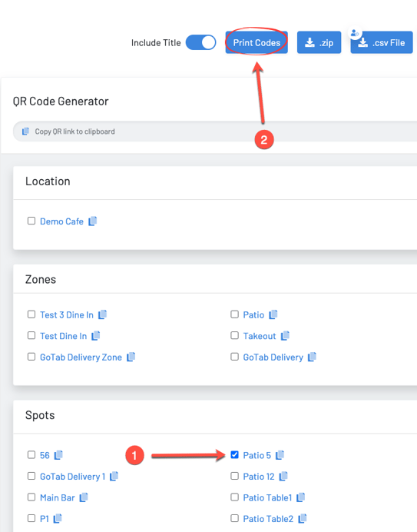The height and width of the screenshot is (532, 417).
Task: Open the GoTab Delivery 1 link
Action: point(72,477)
